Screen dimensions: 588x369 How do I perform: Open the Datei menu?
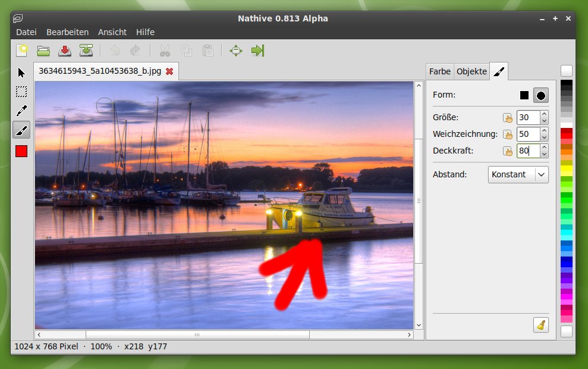tap(26, 32)
